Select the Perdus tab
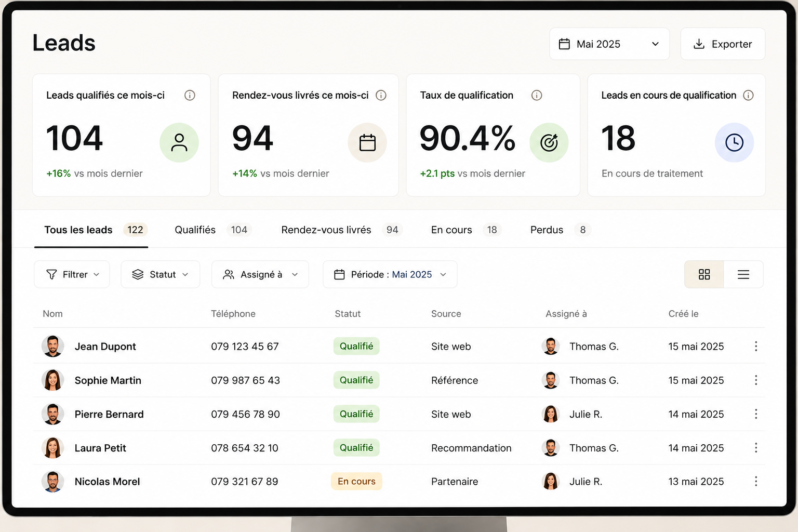This screenshot has height=532, width=798. 561,230
